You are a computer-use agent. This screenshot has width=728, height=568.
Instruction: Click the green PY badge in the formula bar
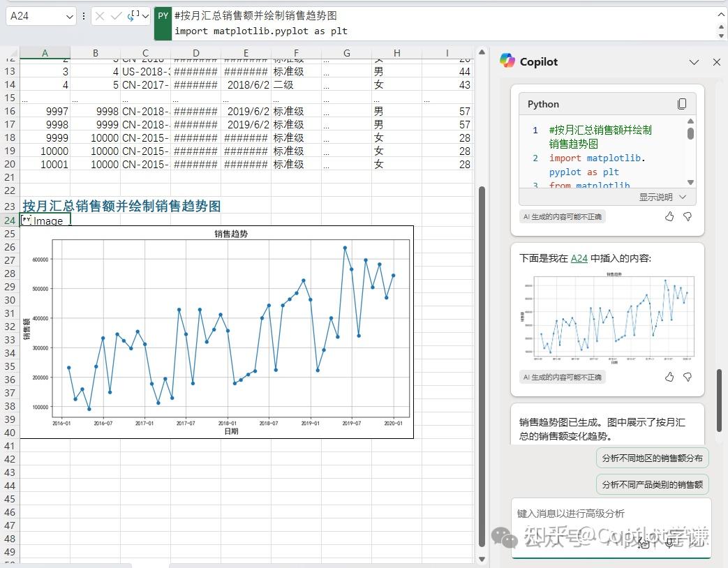coord(162,15)
